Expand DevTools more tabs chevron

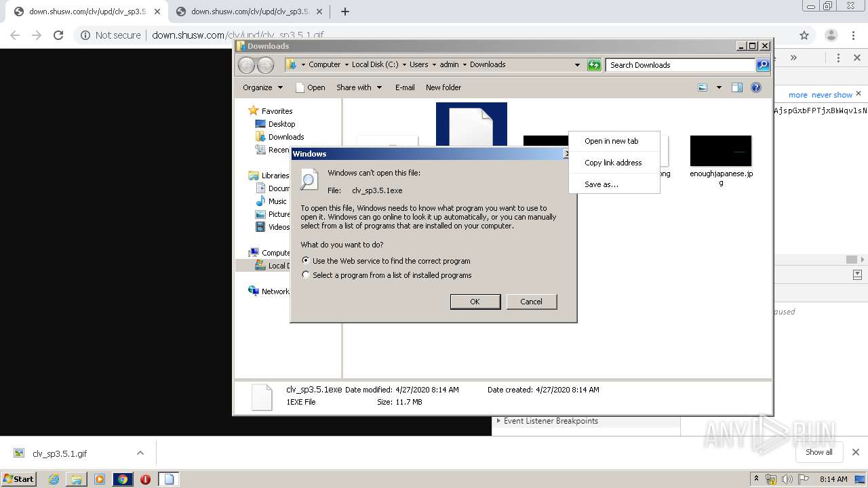793,58
